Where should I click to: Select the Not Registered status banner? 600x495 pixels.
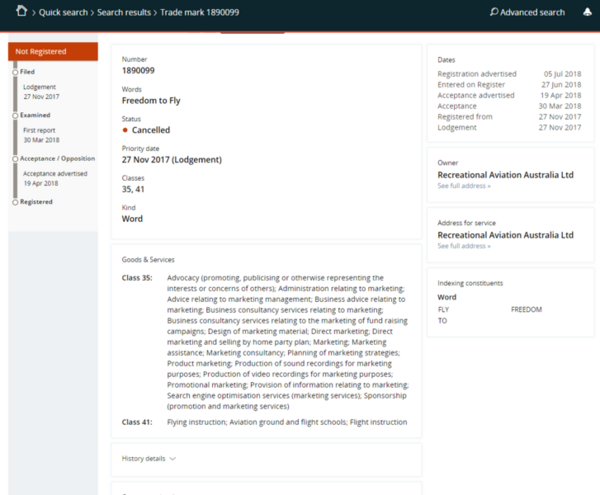[53, 51]
